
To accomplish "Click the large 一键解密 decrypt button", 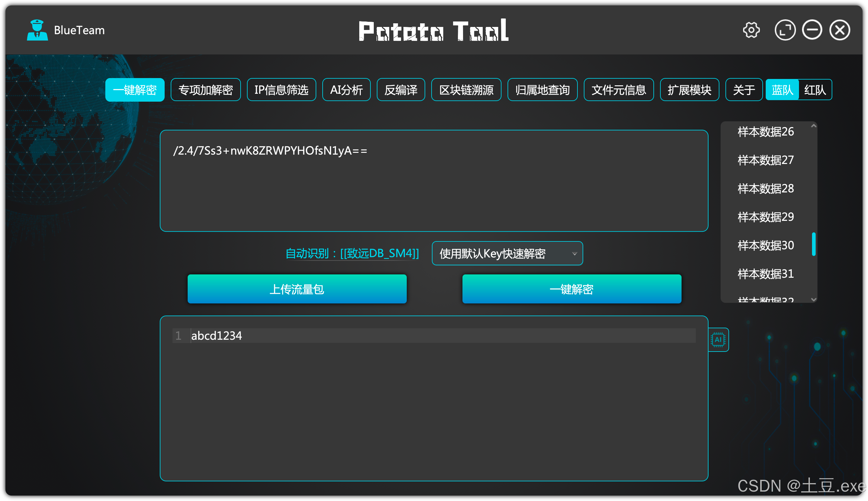I will click(x=571, y=289).
